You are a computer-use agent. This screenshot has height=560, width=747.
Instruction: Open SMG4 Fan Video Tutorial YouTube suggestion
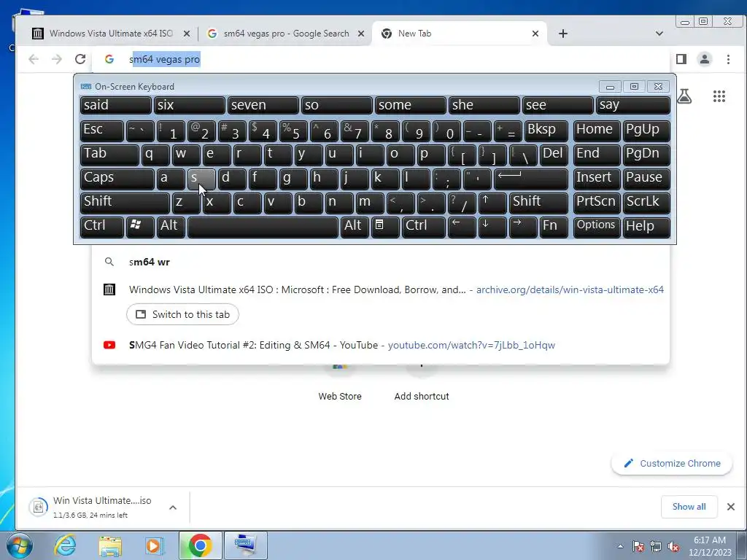coord(381,345)
